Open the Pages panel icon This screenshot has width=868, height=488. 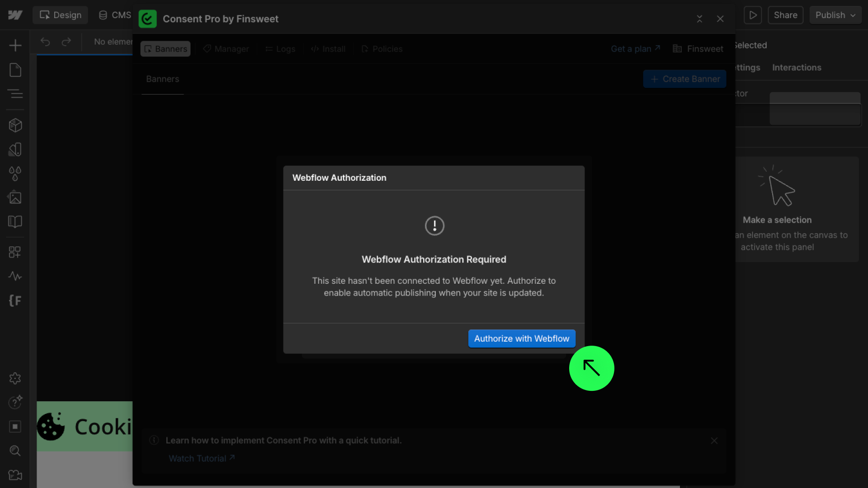tap(15, 70)
